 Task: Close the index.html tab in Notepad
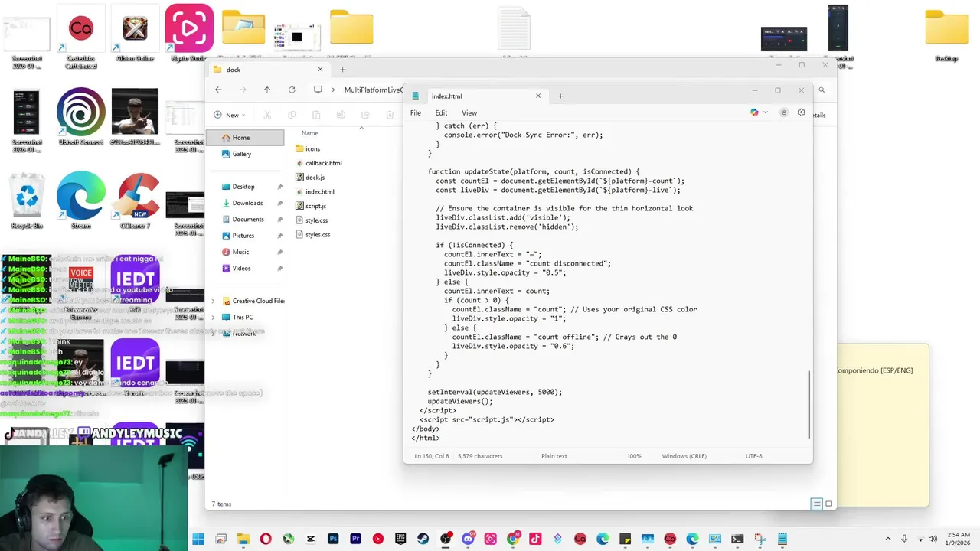coord(537,96)
